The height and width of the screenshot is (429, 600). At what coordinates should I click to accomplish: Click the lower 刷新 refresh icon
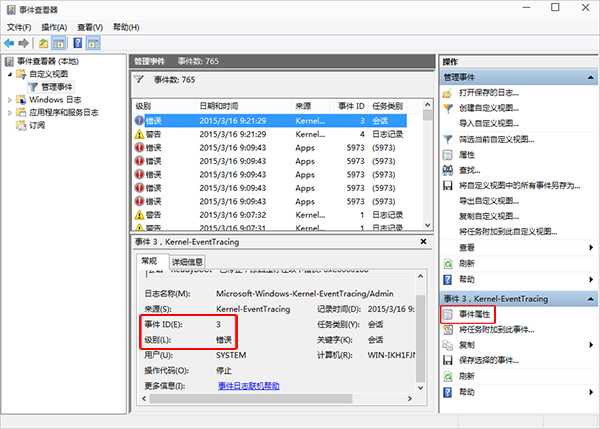pos(447,377)
